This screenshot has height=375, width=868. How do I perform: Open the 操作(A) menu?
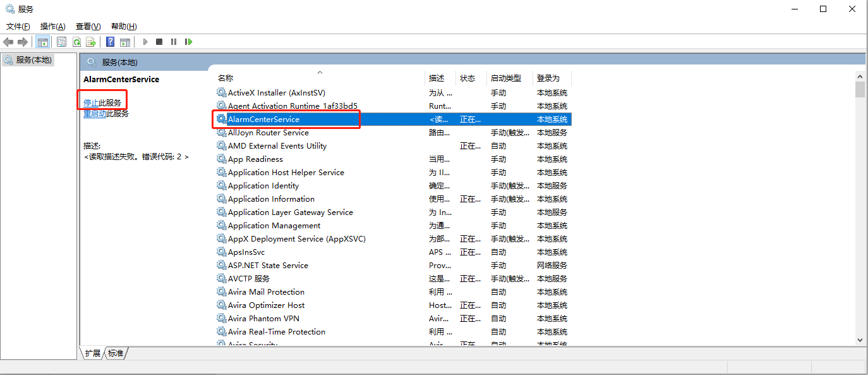point(53,27)
